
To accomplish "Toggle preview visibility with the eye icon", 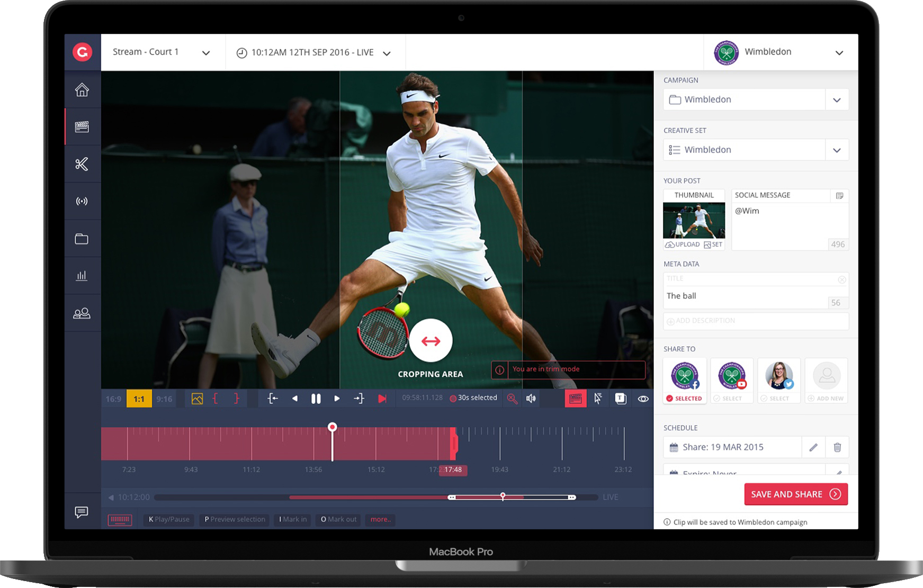I will pyautogui.click(x=643, y=399).
